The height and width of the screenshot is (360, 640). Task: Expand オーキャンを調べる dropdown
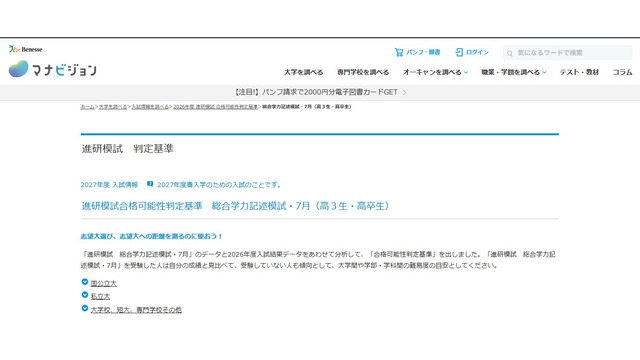pyautogui.click(x=435, y=72)
